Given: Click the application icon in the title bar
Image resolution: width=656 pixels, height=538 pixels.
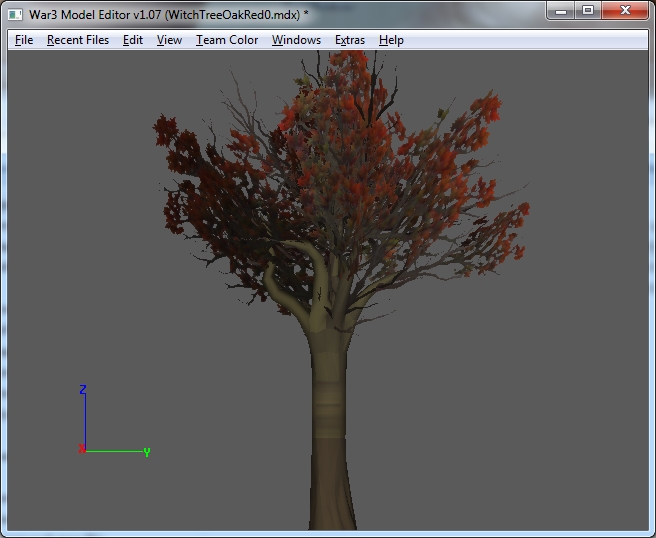Looking at the screenshot, I should click(x=15, y=14).
